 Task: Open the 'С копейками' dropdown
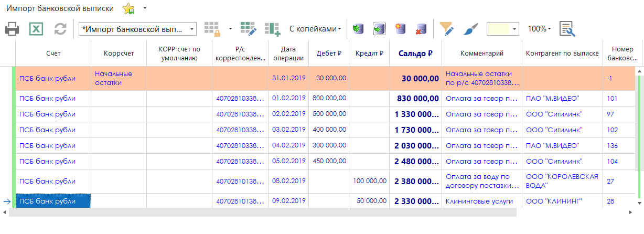315,29
